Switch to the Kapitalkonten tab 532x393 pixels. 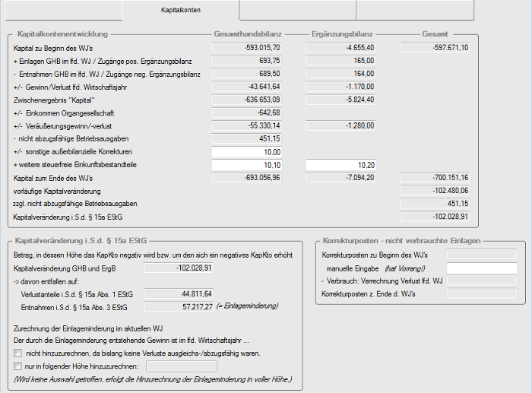pos(181,10)
